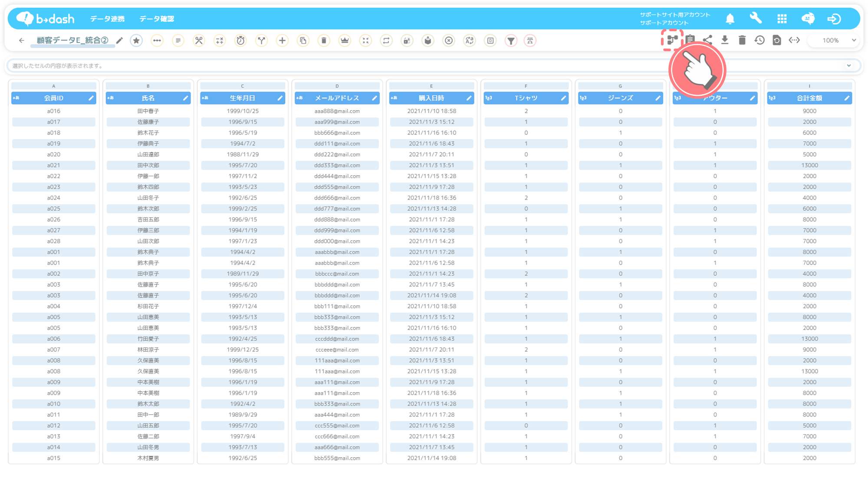Click the b→dash logo
This screenshot has height=488, width=868.
[45, 19]
